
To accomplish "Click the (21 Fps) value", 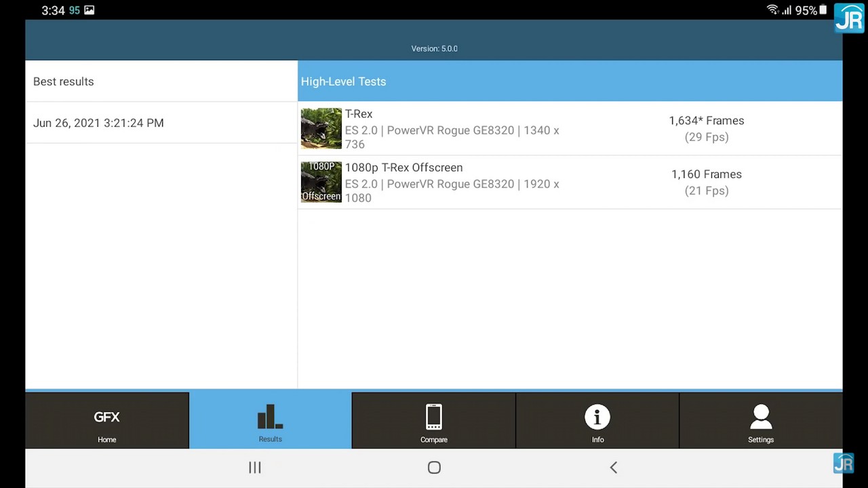I will pos(707,190).
